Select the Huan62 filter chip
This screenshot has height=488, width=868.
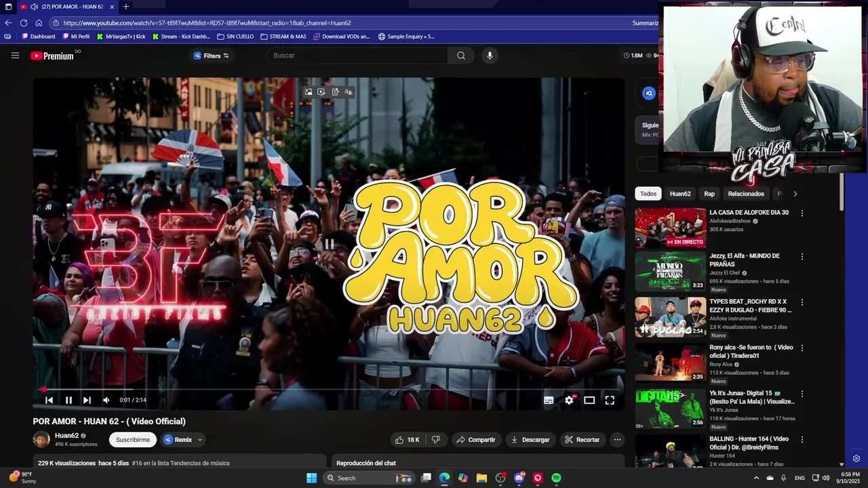680,194
